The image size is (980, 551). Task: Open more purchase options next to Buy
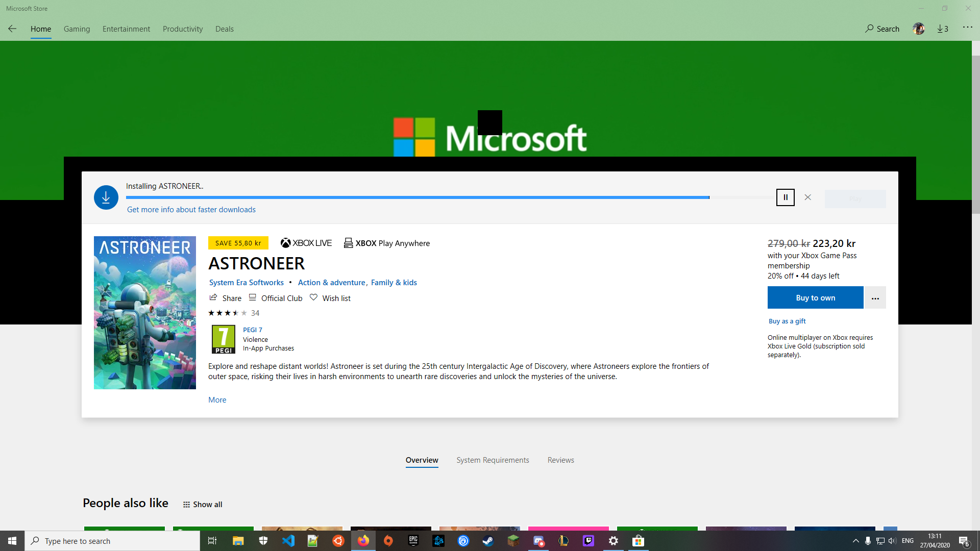tap(875, 298)
